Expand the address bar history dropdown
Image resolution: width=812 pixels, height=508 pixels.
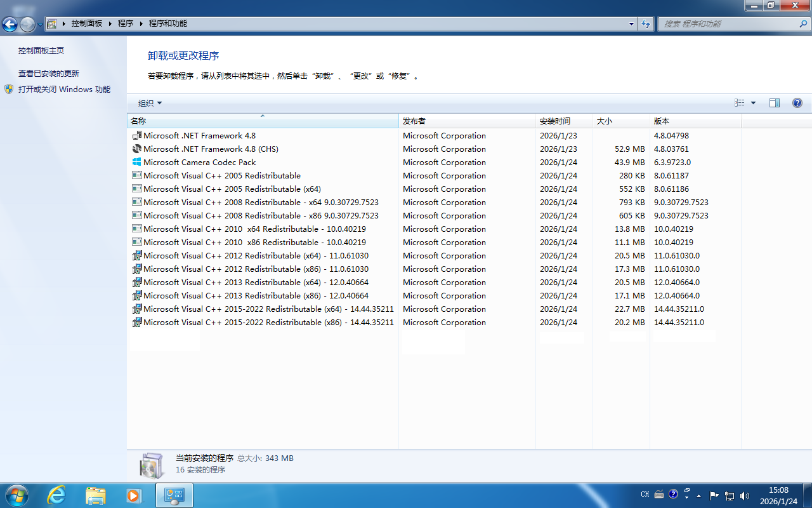631,24
